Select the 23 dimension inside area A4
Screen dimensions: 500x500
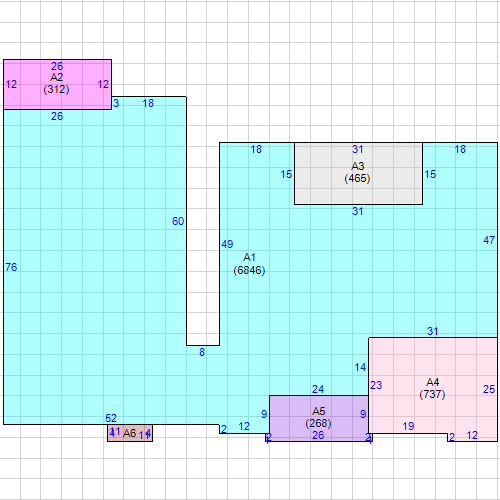click(376, 385)
